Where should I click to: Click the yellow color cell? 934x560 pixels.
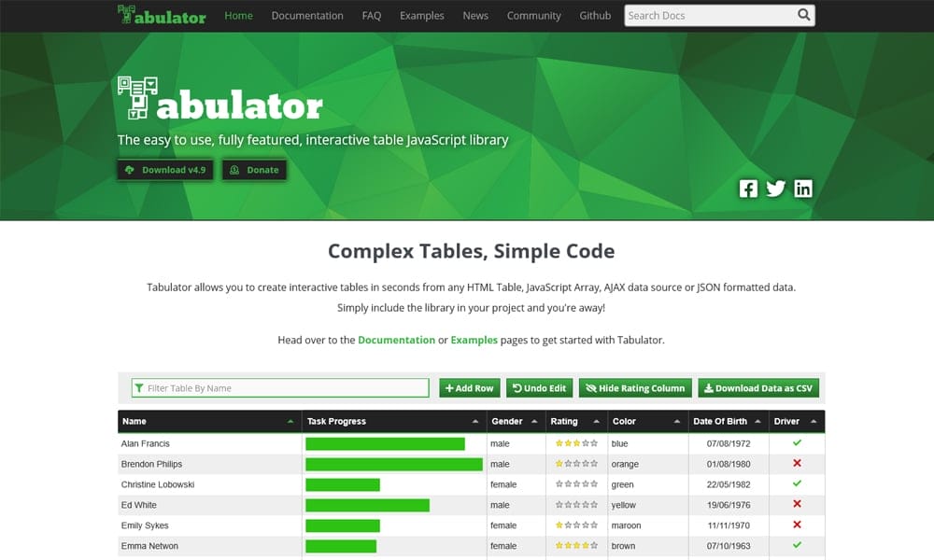648,505
